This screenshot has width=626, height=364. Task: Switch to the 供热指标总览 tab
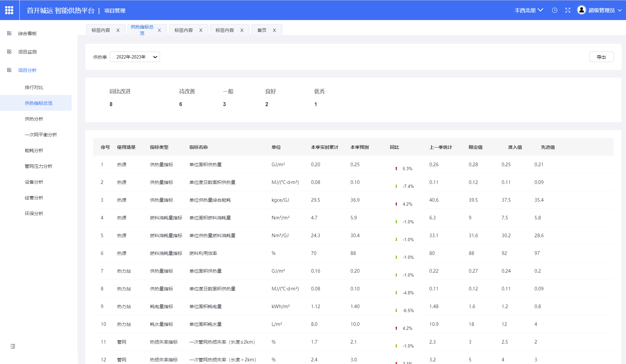pos(142,30)
